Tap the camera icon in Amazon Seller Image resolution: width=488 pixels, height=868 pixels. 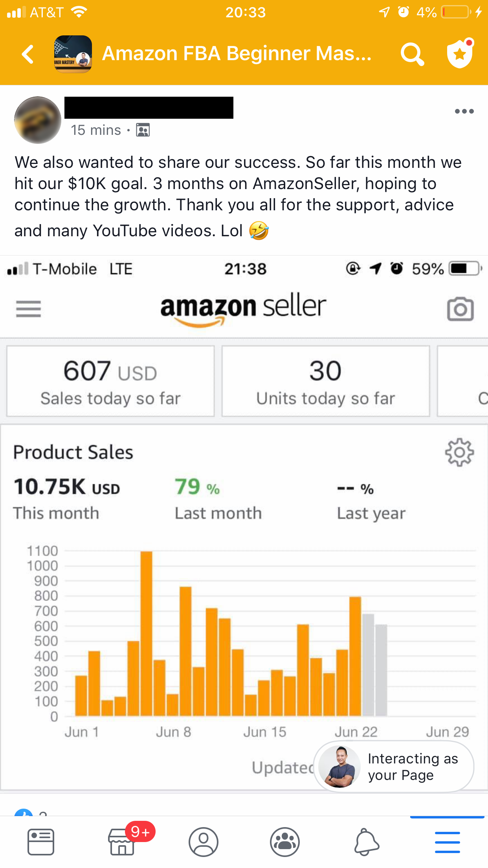(x=460, y=309)
